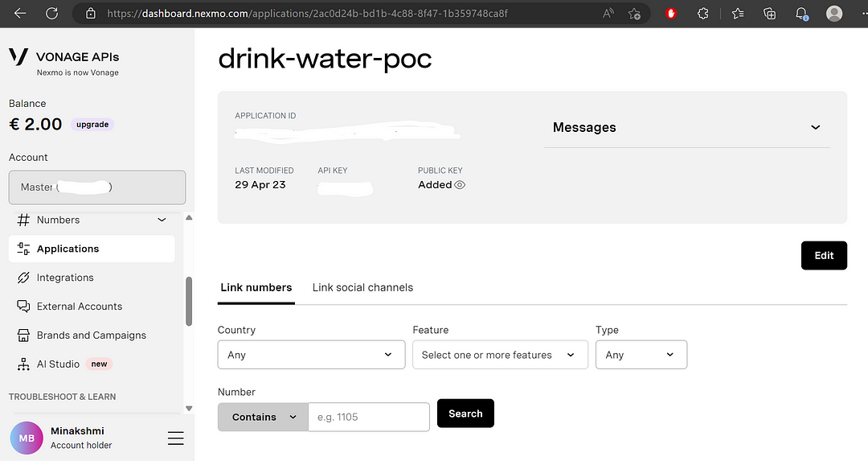Open the Favorites list
The image size is (868, 461).
tap(737, 14)
